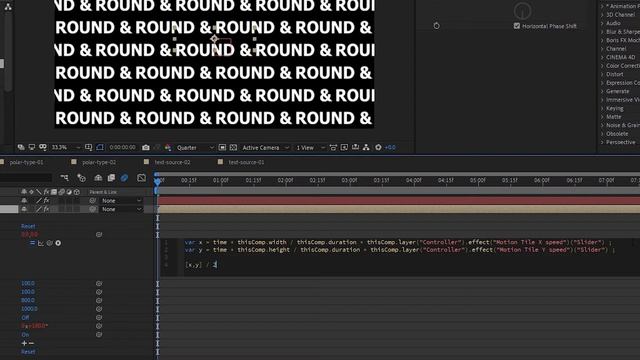Screen dimensions: 640x360
Task: Click the Off value in the property list
Action: (25, 318)
